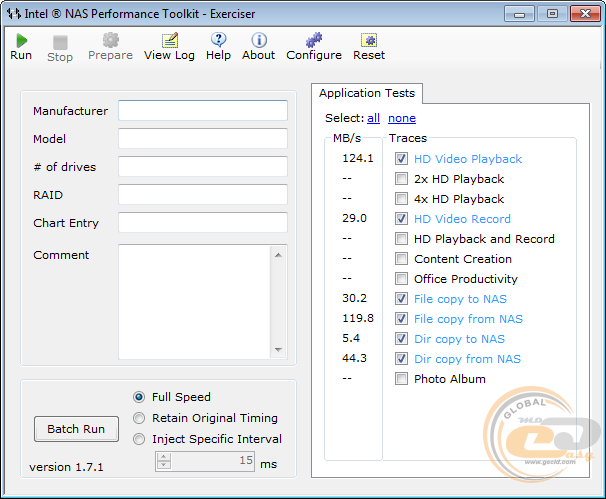Enable the 2x HD Playback checkbox
Viewport: 606px width, 499px height.
401,179
